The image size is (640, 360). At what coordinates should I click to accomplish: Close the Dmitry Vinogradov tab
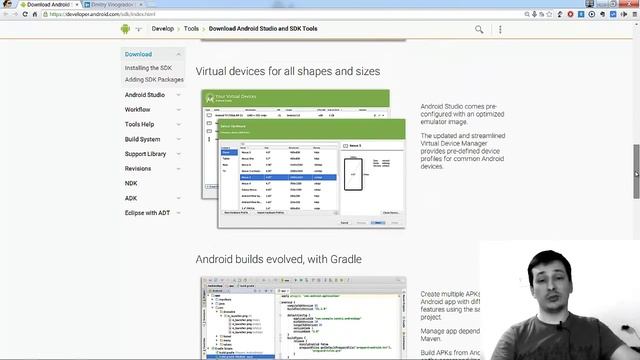click(x=141, y=4)
